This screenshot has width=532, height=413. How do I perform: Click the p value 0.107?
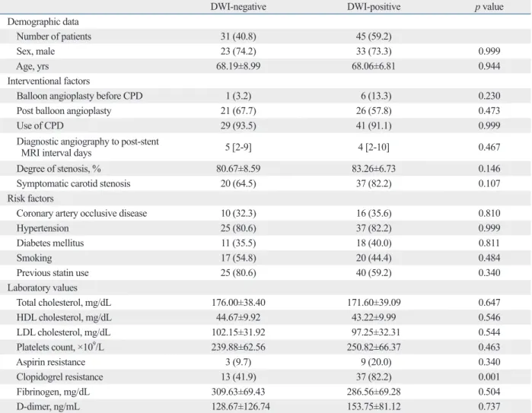pyautogui.click(x=489, y=183)
